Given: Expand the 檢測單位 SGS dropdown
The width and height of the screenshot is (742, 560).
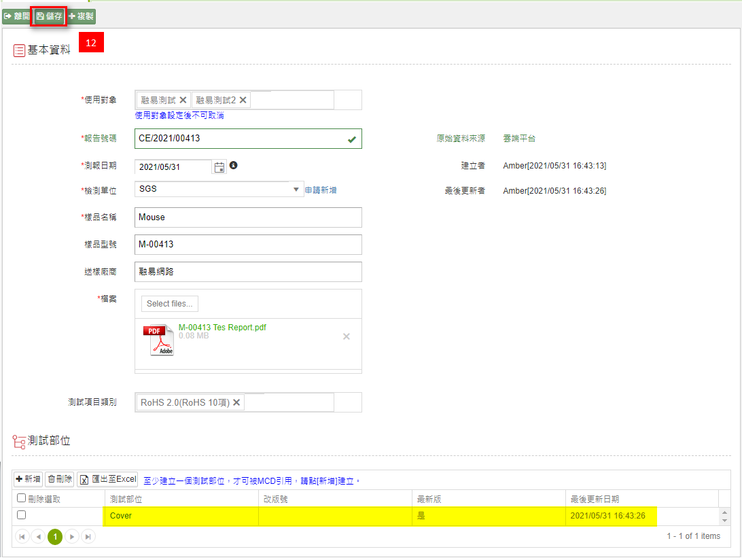Looking at the screenshot, I should tap(296, 190).
